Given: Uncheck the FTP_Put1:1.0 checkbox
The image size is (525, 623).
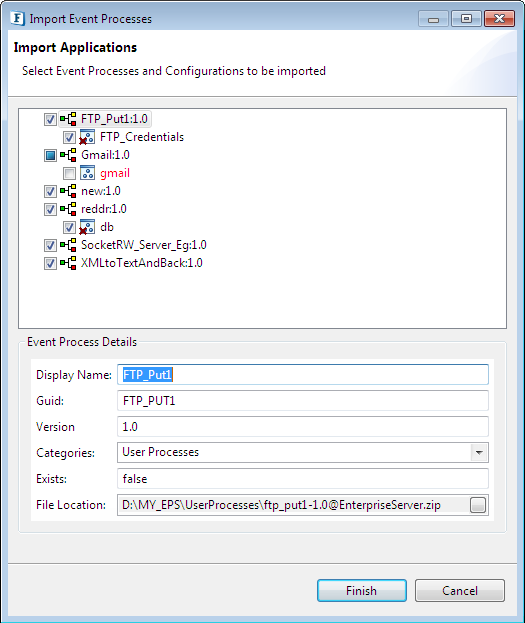Looking at the screenshot, I should click(50, 119).
